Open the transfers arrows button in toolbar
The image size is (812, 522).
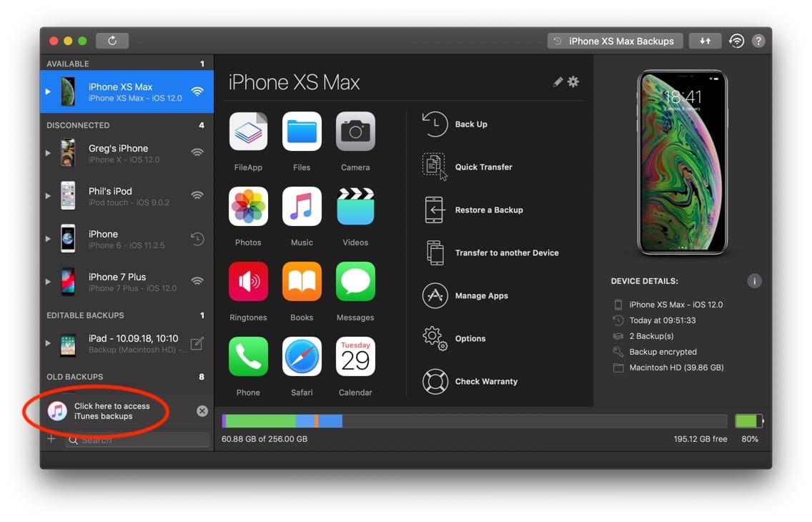705,41
